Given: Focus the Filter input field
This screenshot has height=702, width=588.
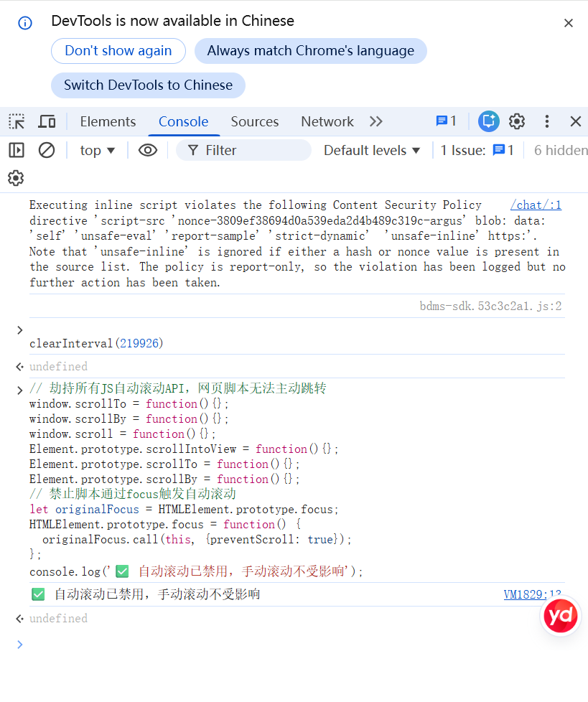Looking at the screenshot, I should [243, 150].
